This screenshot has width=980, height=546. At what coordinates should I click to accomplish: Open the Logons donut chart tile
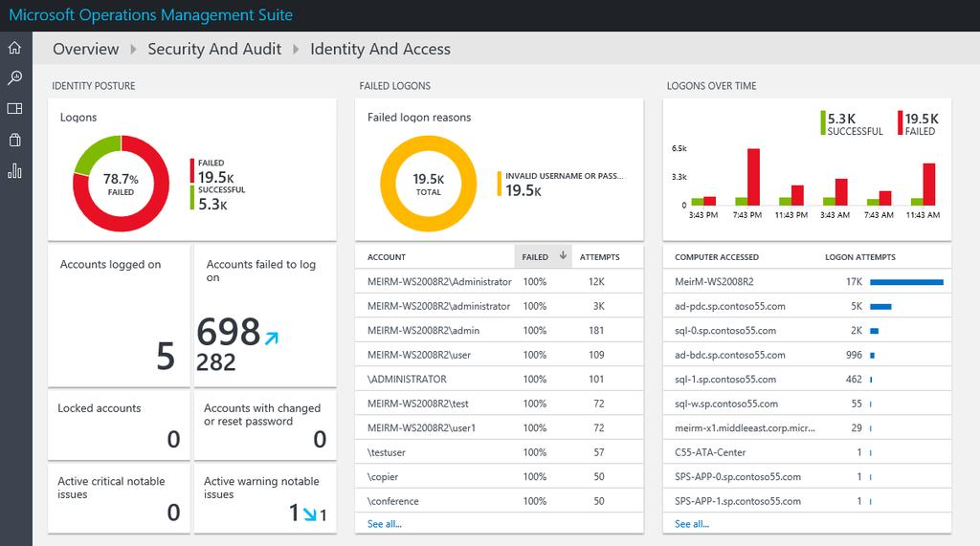pyautogui.click(x=191, y=169)
